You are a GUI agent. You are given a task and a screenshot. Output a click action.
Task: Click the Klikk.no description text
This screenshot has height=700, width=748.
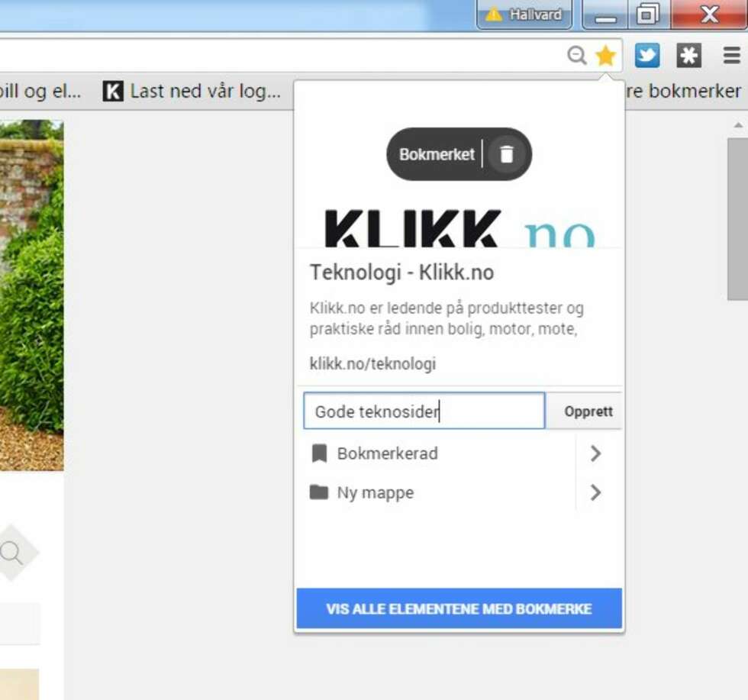(x=447, y=318)
